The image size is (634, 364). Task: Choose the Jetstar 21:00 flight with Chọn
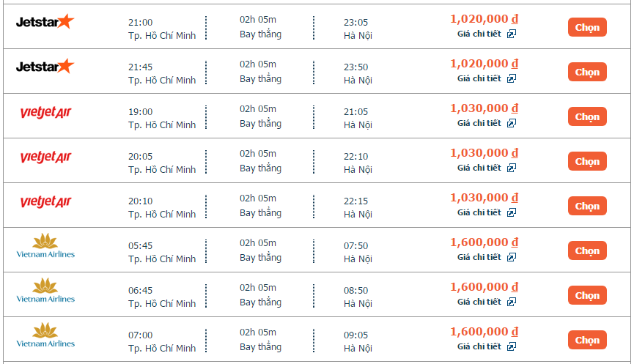pos(587,28)
